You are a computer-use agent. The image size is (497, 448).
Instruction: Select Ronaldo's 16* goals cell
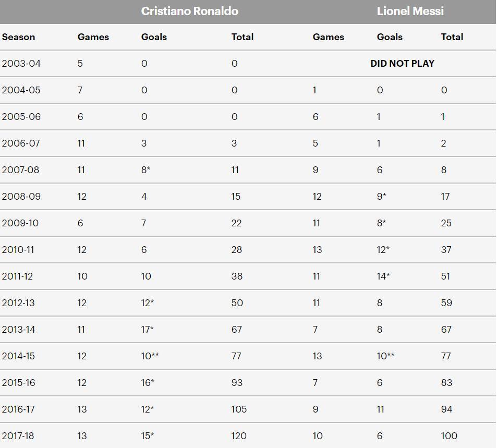pos(148,383)
